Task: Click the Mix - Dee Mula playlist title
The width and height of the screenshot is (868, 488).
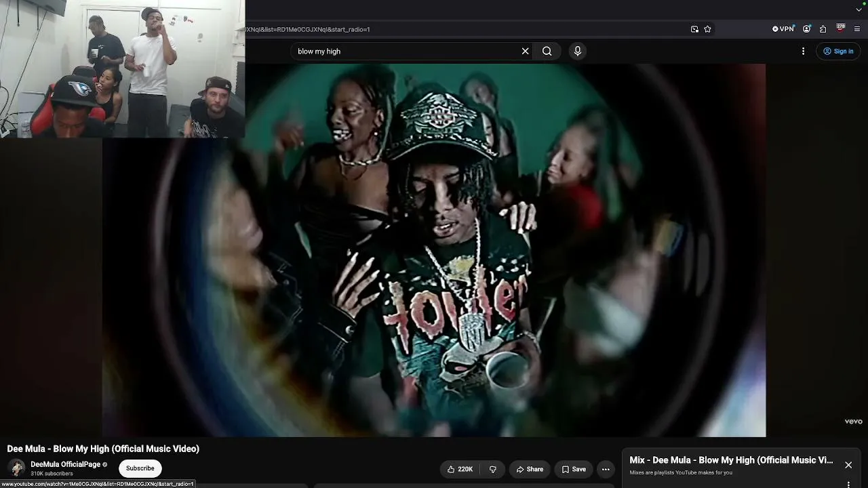Action: (731, 460)
